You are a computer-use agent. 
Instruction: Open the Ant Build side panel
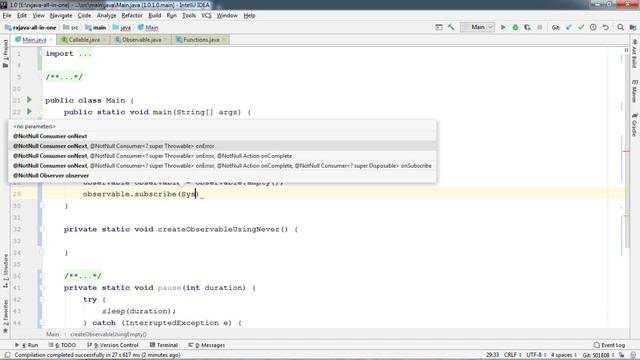[634, 54]
